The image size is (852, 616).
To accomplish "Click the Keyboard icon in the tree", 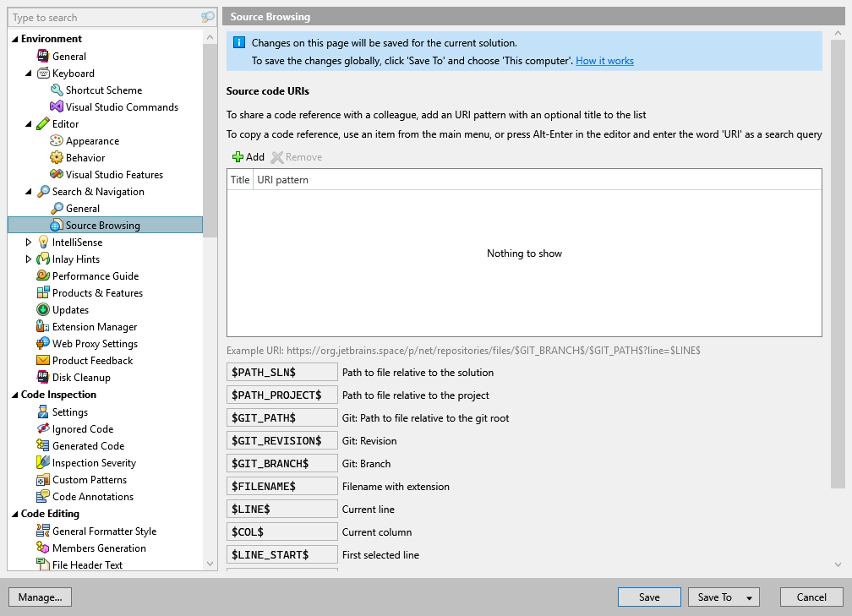I will pyautogui.click(x=43, y=73).
